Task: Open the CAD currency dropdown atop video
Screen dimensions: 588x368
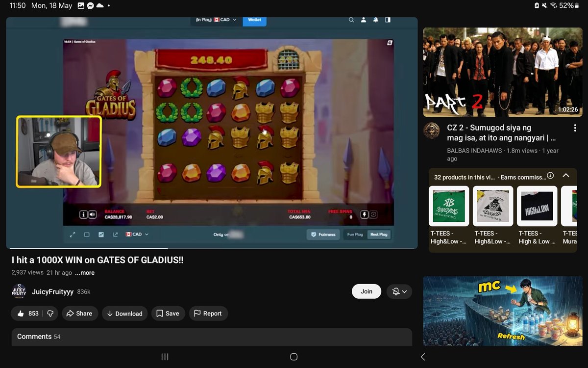Action: click(x=225, y=20)
